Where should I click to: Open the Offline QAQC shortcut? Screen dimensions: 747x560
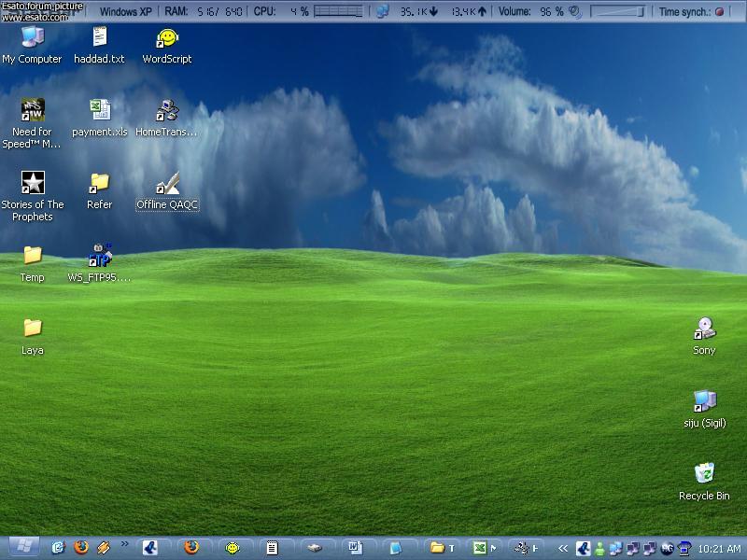click(167, 183)
